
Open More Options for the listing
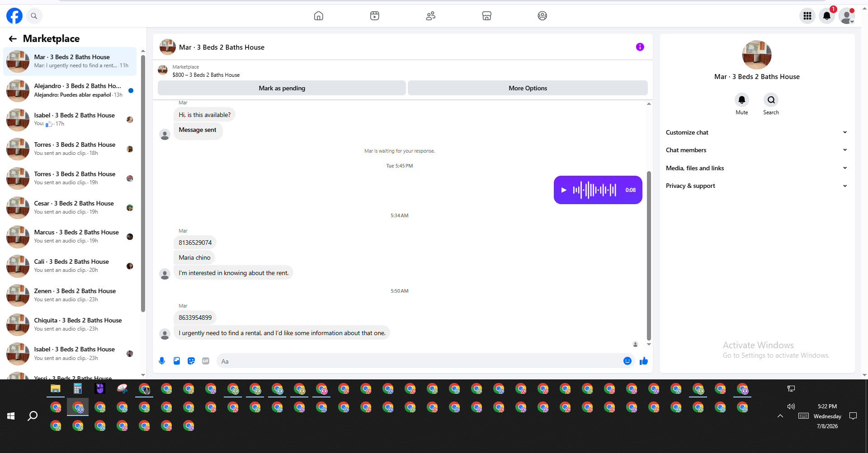pos(528,88)
